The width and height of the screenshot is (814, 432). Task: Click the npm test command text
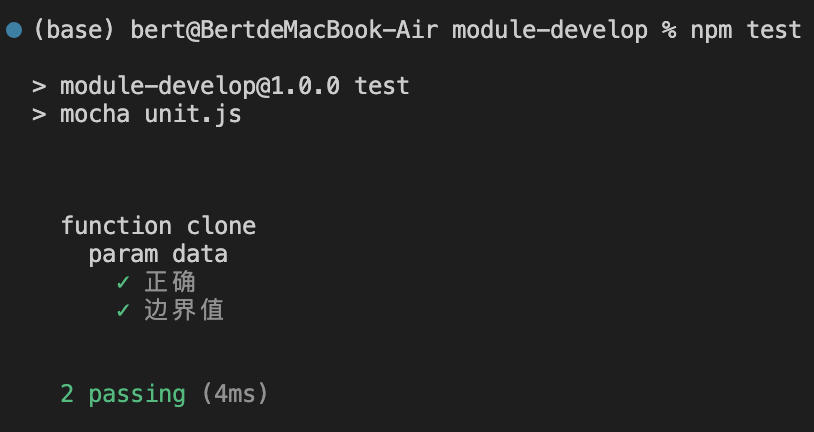(745, 30)
